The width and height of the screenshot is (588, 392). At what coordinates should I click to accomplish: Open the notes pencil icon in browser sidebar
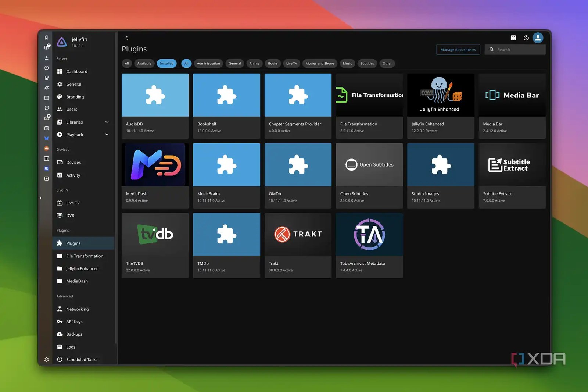click(46, 78)
